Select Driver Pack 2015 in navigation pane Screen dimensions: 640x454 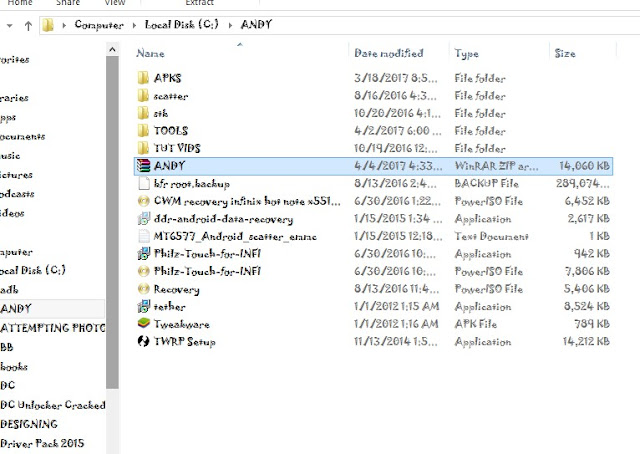pos(42,443)
